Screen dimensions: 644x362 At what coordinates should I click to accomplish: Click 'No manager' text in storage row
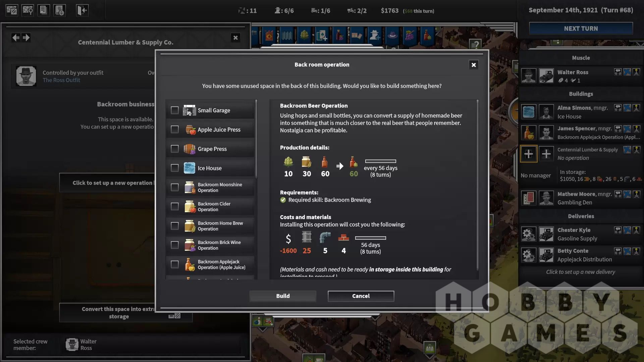536,175
